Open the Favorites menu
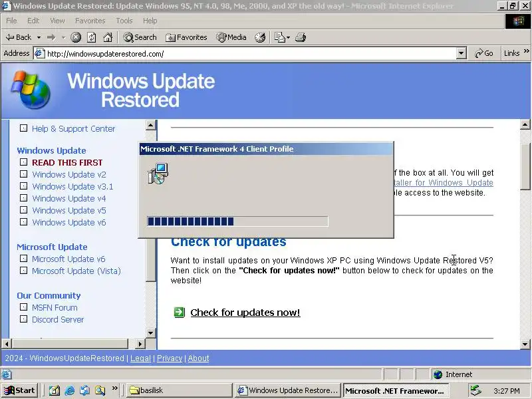Image resolution: width=532 pixels, height=399 pixels. click(x=90, y=21)
